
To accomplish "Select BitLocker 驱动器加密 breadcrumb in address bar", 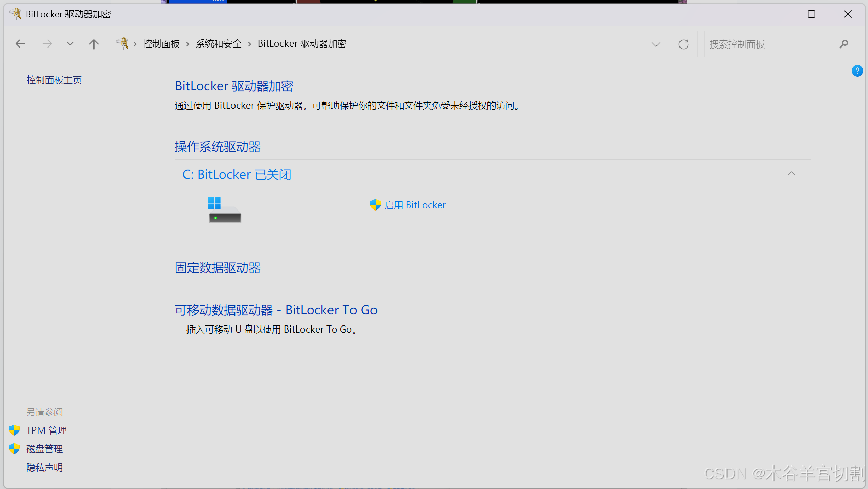I will pyautogui.click(x=302, y=44).
